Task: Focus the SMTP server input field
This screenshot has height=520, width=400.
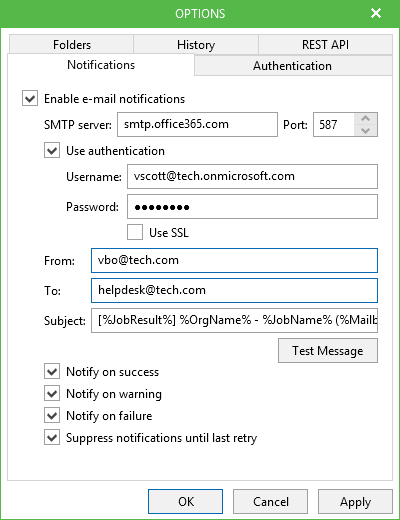Action: coord(197,125)
